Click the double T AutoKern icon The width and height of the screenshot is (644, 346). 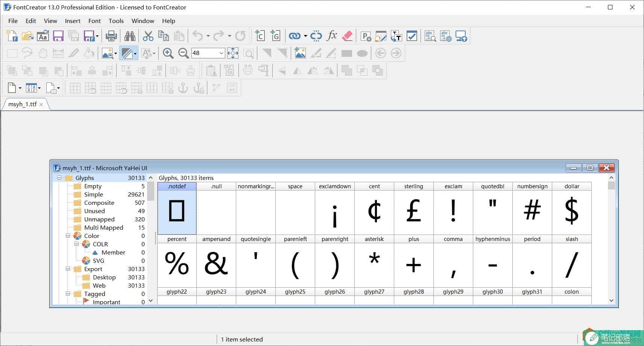[396, 36]
